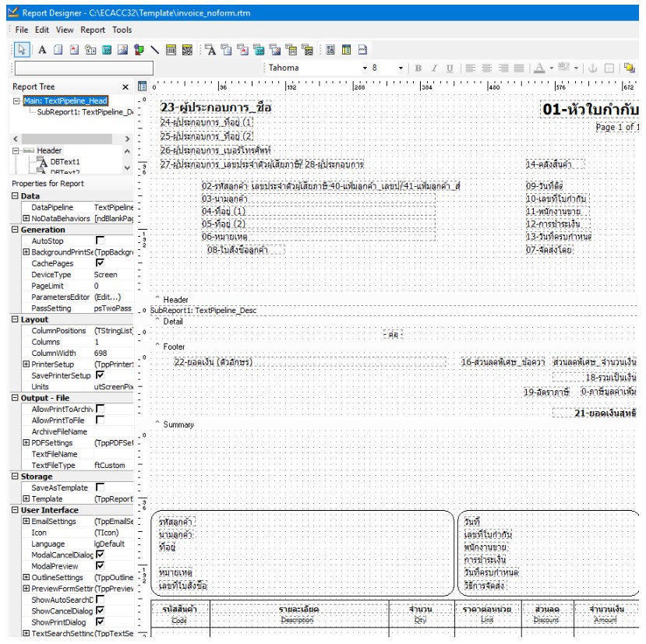This screenshot has height=644, width=646.
Task: Collapse the Main: TextPipeline_Head tree node
Action: [16, 101]
